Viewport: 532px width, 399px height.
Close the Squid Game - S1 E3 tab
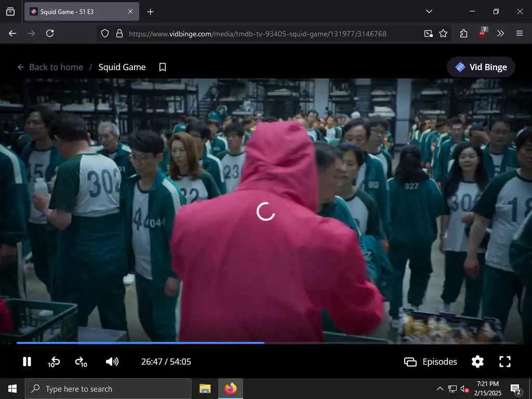[x=130, y=11]
